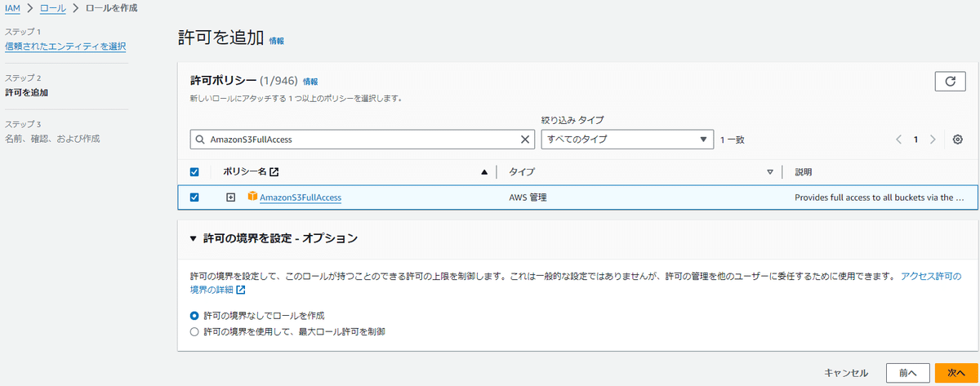Collapse the 許可の境界を設定 section
This screenshot has width=980, height=386.
tap(194, 239)
